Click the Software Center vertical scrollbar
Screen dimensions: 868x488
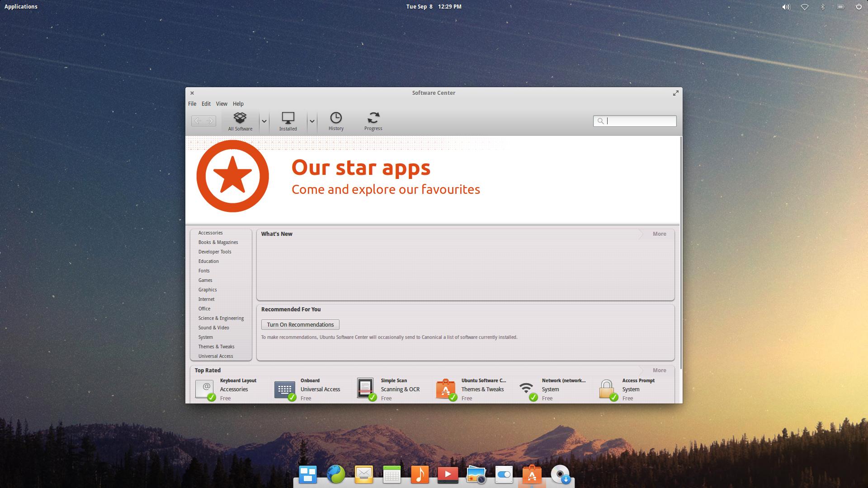(680, 253)
